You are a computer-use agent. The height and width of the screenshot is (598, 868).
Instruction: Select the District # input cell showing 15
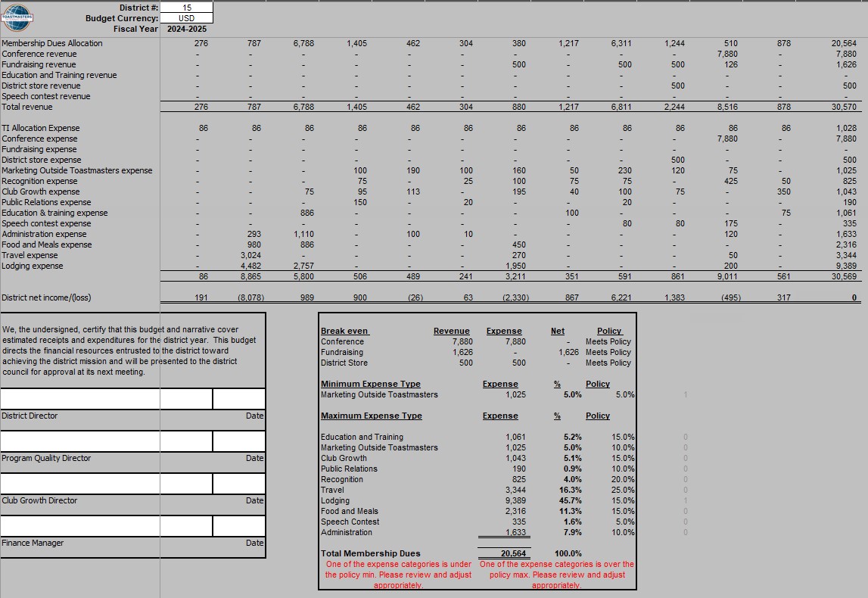[187, 8]
